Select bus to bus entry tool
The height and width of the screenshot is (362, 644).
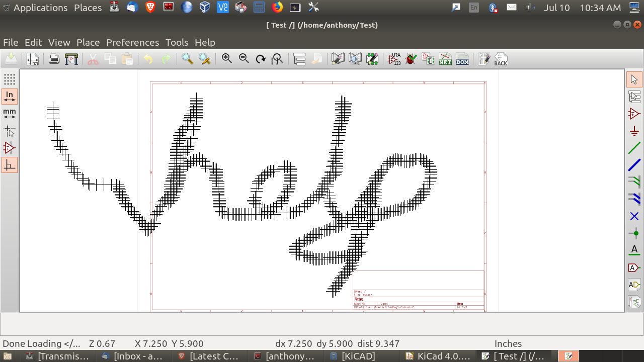coord(634,199)
